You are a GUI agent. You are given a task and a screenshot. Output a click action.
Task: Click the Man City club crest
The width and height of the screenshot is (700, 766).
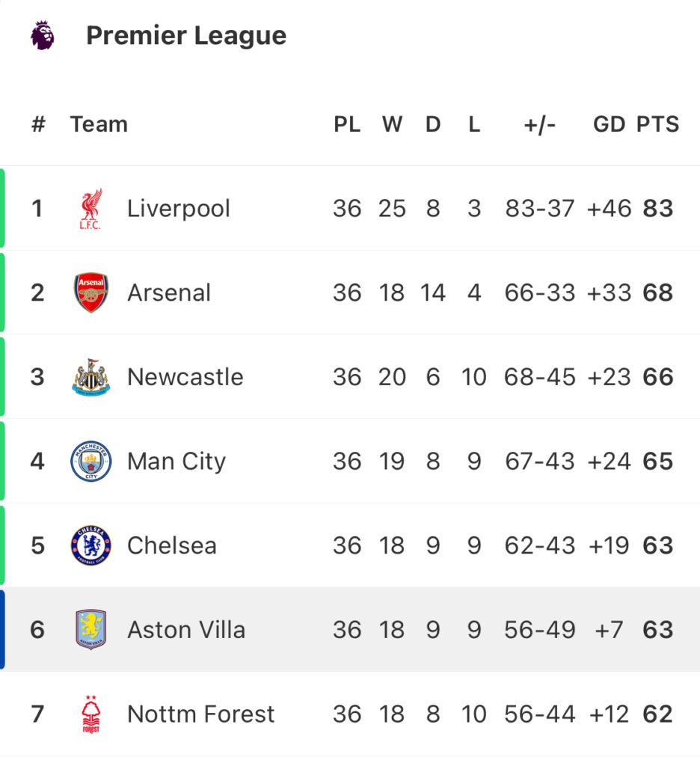(90, 461)
